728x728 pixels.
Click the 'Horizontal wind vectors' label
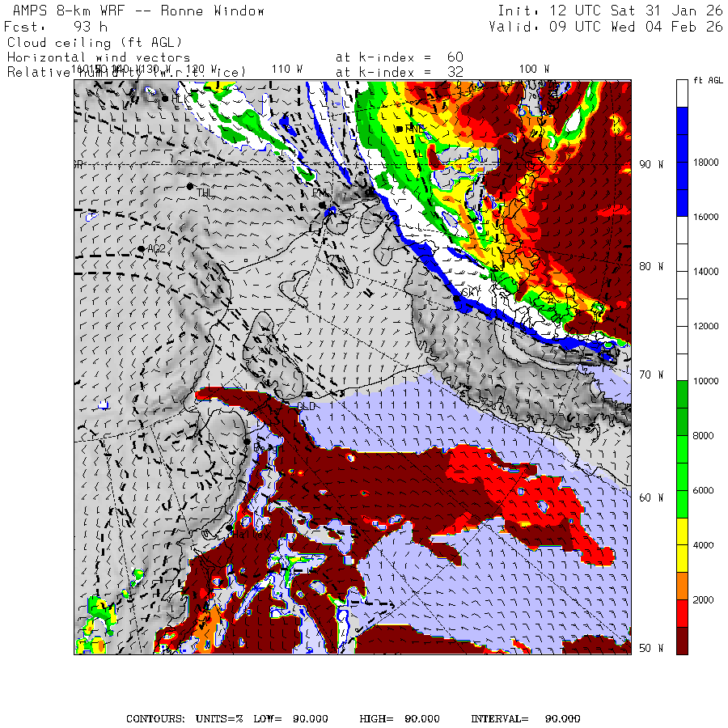(99, 57)
